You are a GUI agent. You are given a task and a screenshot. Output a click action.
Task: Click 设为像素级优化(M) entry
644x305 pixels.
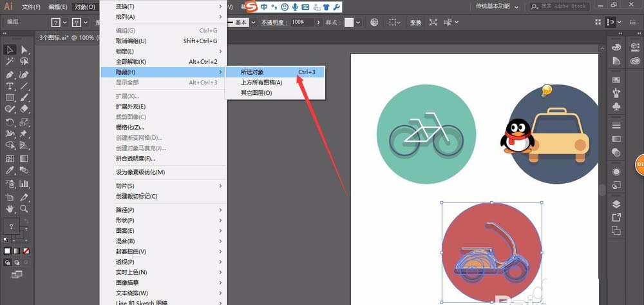[164, 172]
